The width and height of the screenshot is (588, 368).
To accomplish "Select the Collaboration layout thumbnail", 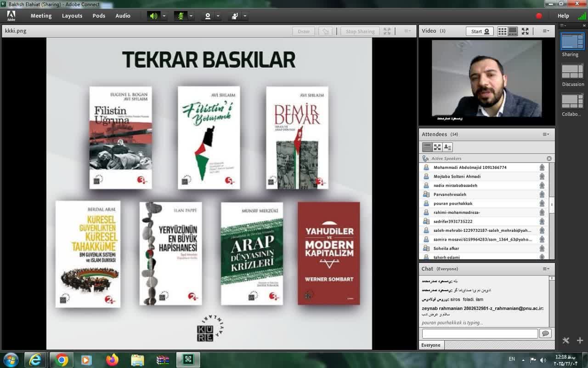I will point(572,101).
